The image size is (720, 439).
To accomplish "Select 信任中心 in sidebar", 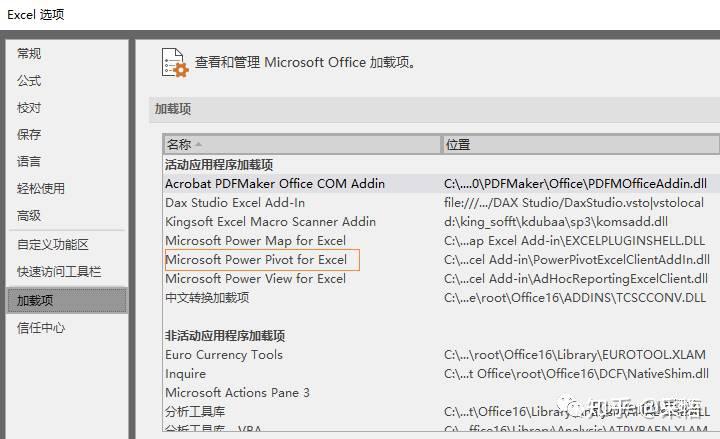I will click(41, 327).
